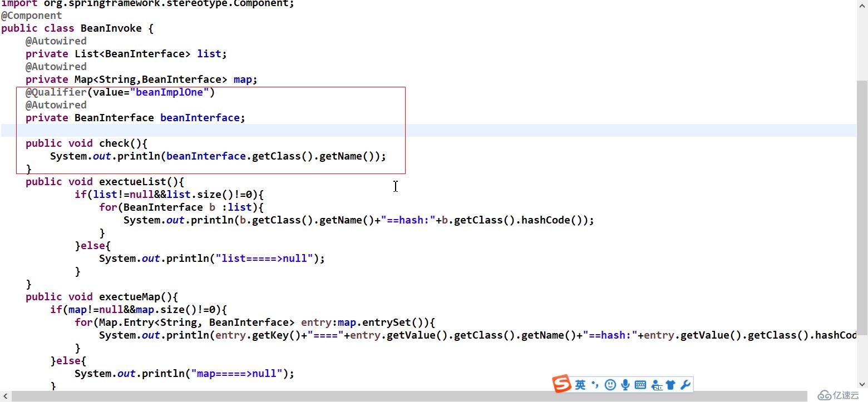Click the 'list' field in the List declaration
Viewport: 868px width, 402px height.
pyautogui.click(x=209, y=54)
